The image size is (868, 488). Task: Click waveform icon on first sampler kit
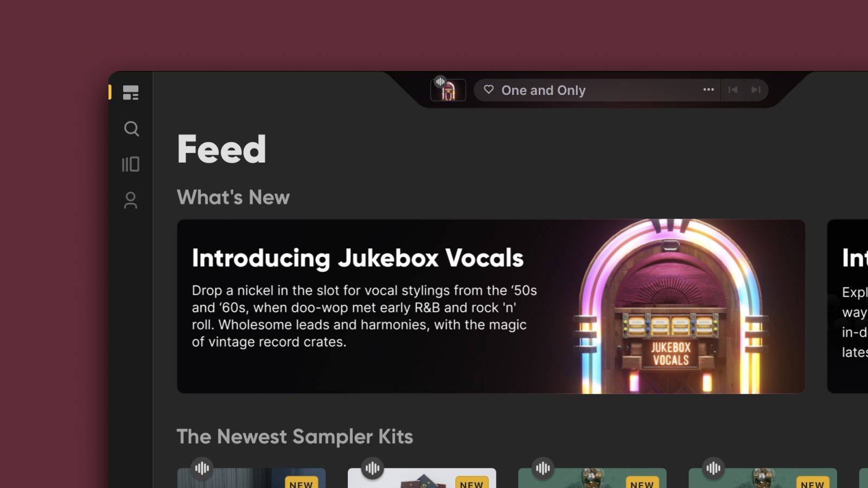(x=202, y=468)
